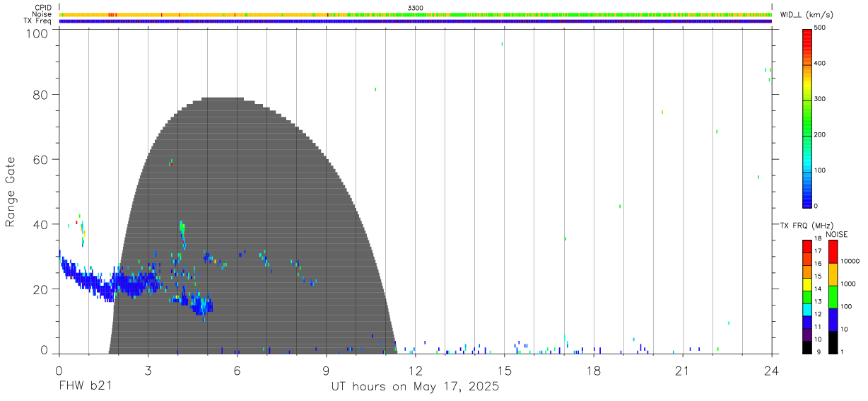Click the 21 tick on UT hours axis
This screenshot has width=868, height=401.
pos(682,370)
